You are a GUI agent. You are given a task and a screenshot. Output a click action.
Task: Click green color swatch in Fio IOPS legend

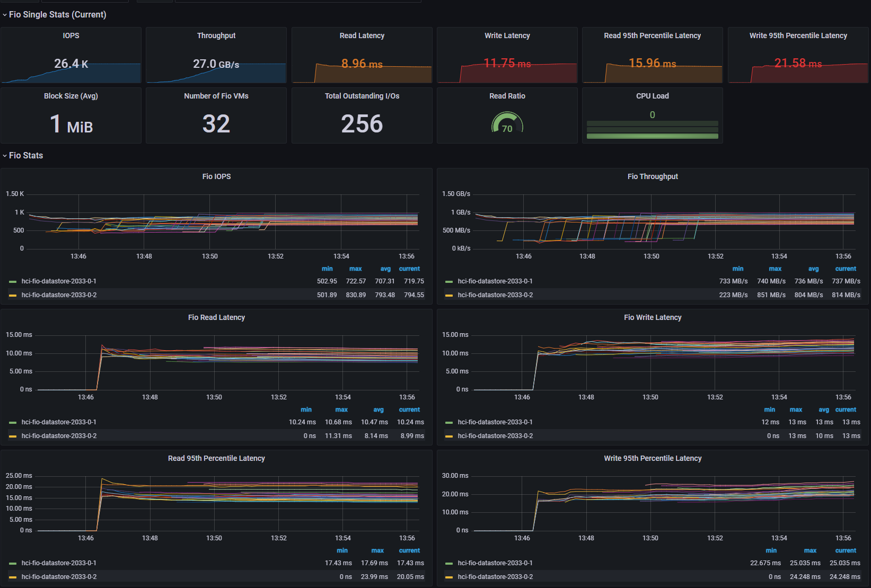pyautogui.click(x=13, y=282)
